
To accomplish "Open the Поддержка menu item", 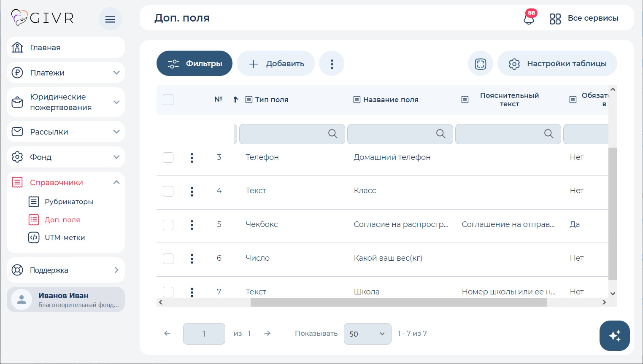I will [x=66, y=270].
